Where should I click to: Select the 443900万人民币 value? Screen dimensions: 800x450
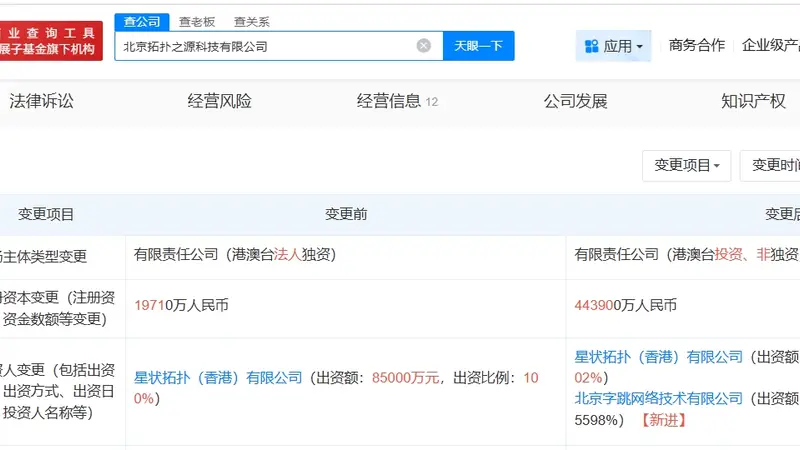coord(626,305)
